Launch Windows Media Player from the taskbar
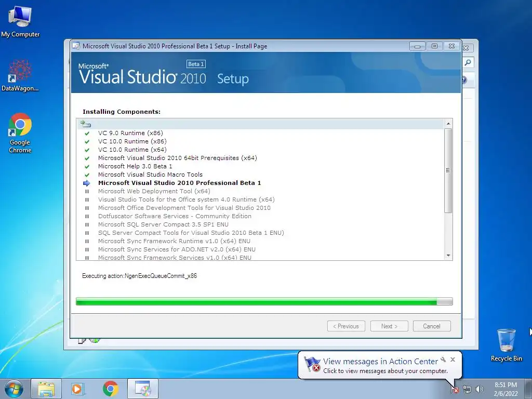The image size is (532, 399). coord(77,389)
